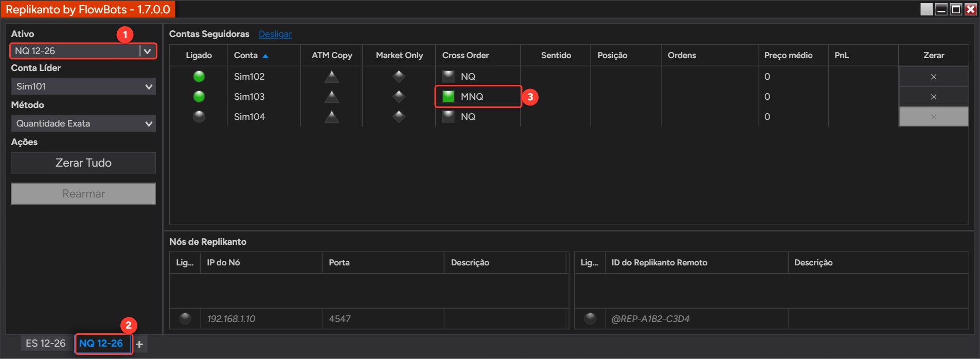This screenshot has width=980, height=359.
Task: Toggle Market Only diamond for Sim103
Action: coord(399,97)
